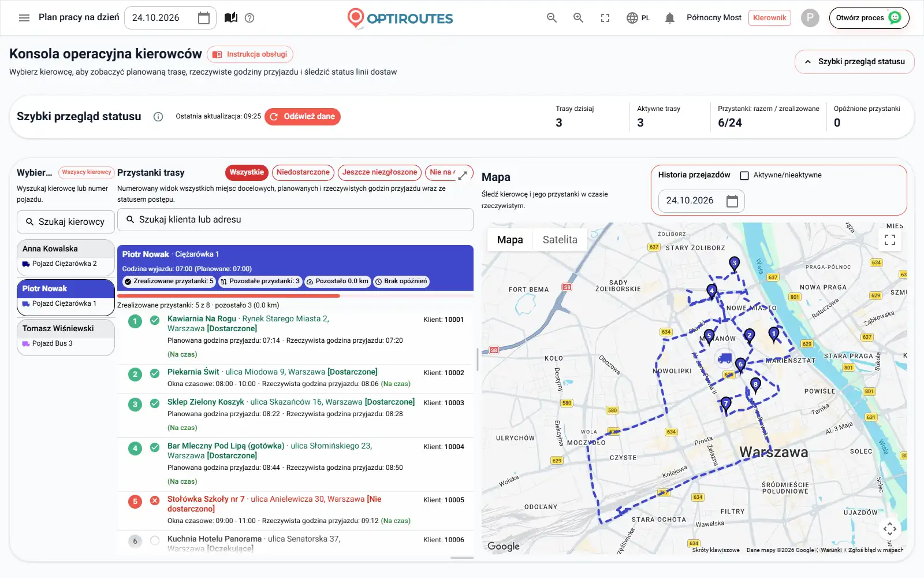Viewport: 924px width, 578px height.
Task: Click Odśwież dane button
Action: 303,117
